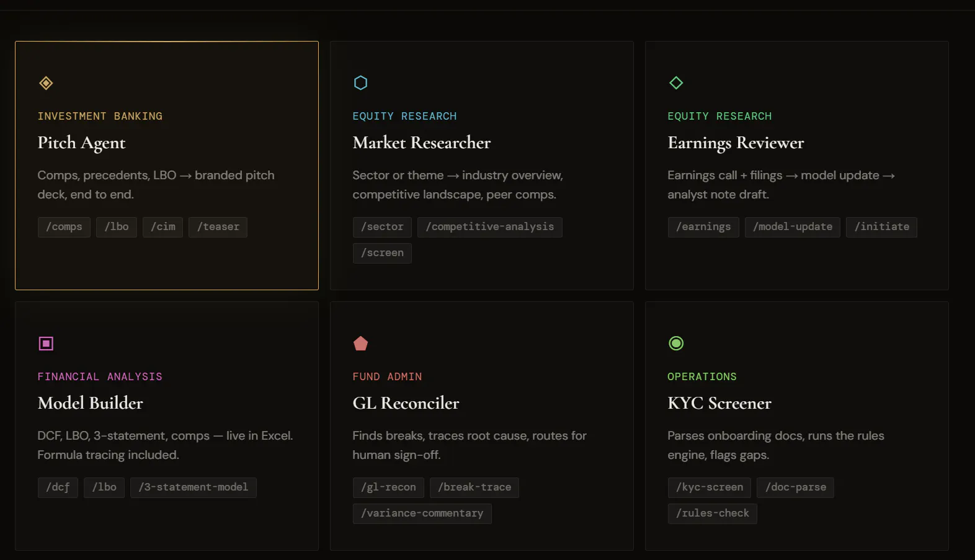Open the Model Builder card title

click(90, 404)
